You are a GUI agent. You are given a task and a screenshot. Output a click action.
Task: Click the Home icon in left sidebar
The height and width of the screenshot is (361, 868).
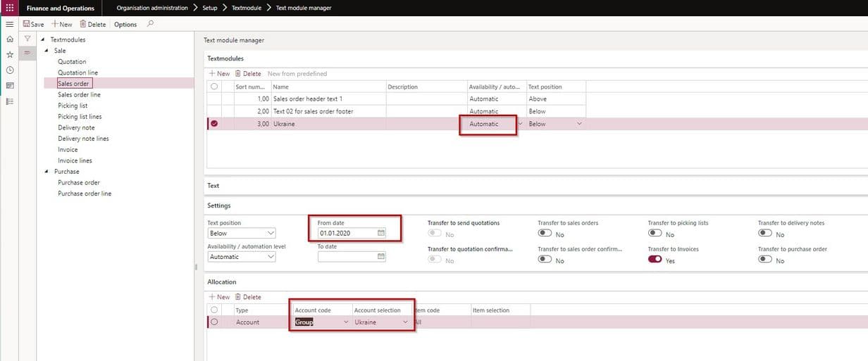(x=9, y=39)
